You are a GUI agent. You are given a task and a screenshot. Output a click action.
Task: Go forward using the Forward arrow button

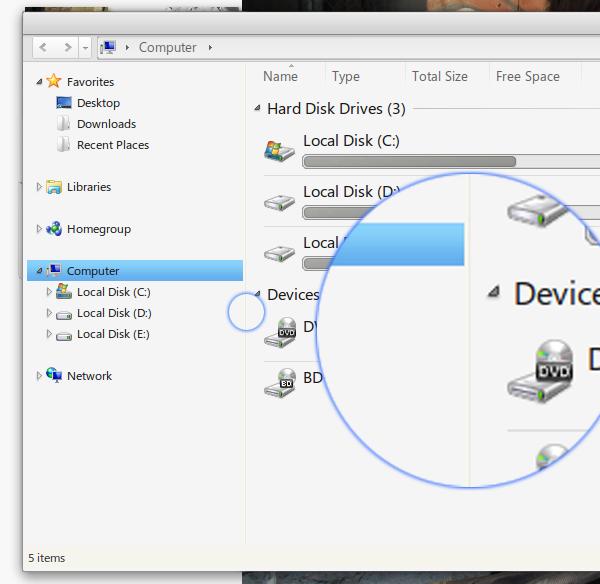click(x=68, y=47)
